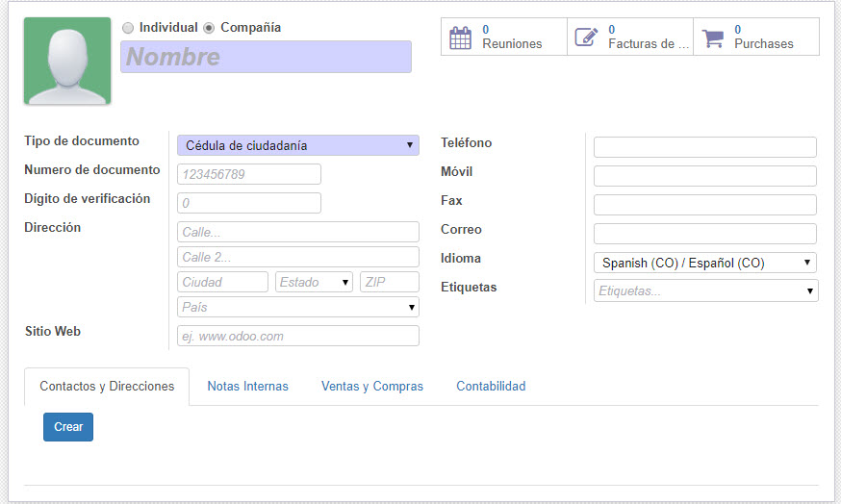Expand the Etiquetas tags dropdown
Screen dimensions: 841x504
click(705, 290)
